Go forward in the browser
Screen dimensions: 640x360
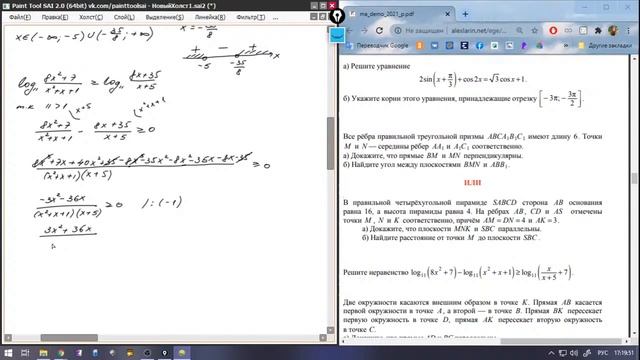click(x=364, y=31)
